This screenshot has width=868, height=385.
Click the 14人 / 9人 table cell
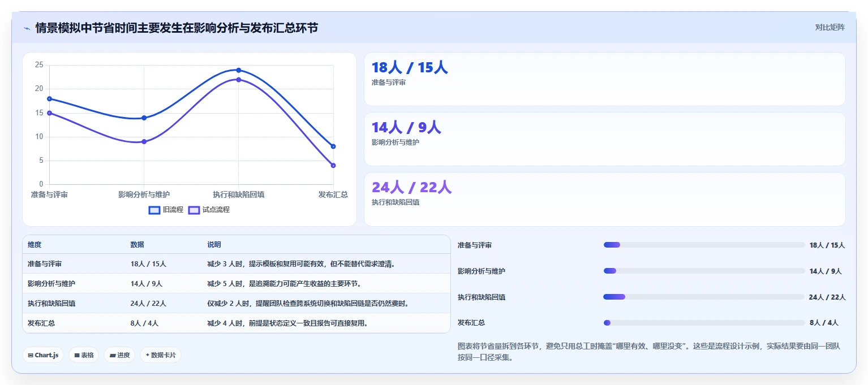coord(146,284)
